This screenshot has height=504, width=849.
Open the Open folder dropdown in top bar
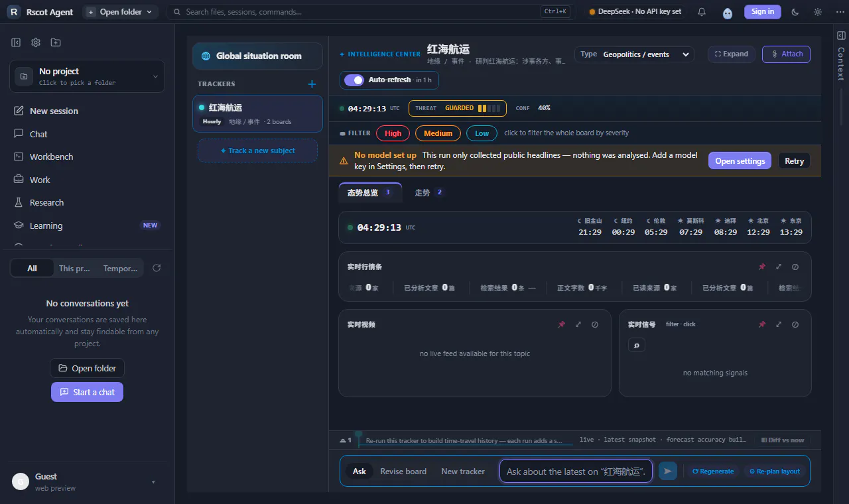pos(121,12)
